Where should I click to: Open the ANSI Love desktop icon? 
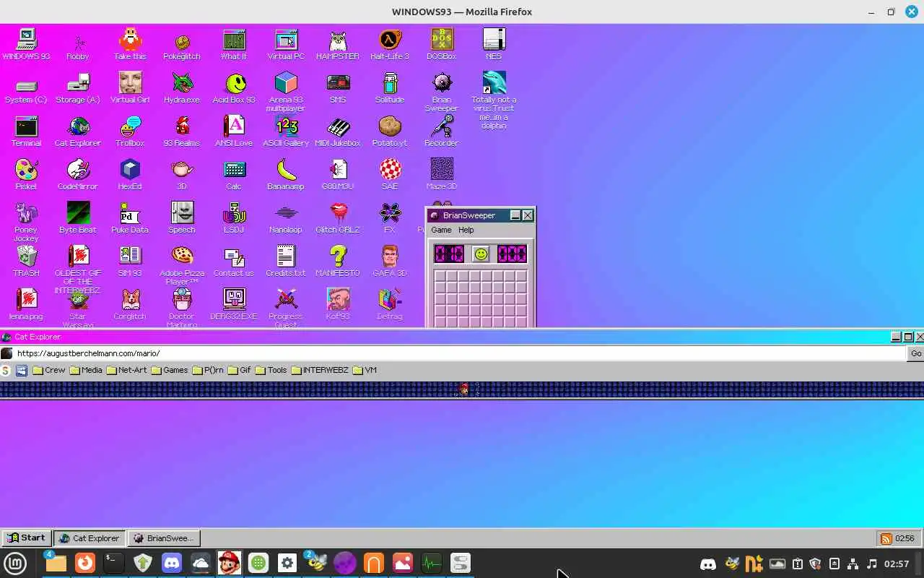[x=234, y=131]
